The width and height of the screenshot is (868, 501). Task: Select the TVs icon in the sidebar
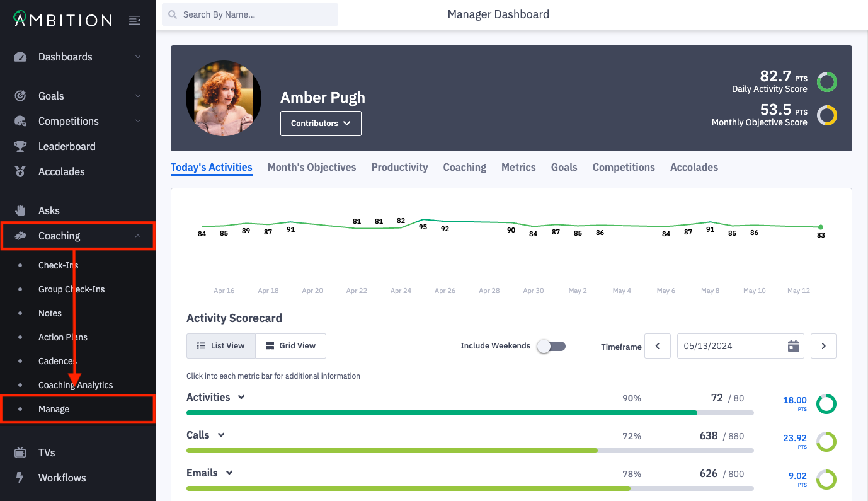click(21, 452)
